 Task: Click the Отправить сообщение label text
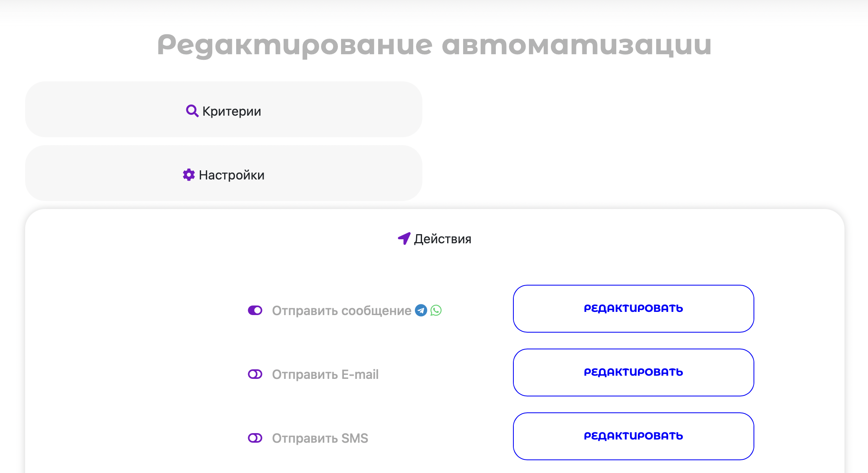[x=341, y=310]
